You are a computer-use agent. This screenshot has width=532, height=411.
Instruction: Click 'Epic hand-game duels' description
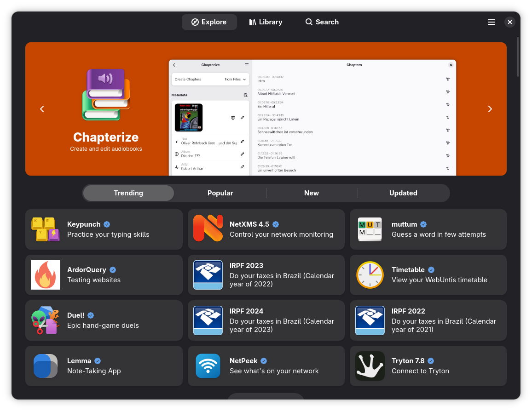point(103,325)
